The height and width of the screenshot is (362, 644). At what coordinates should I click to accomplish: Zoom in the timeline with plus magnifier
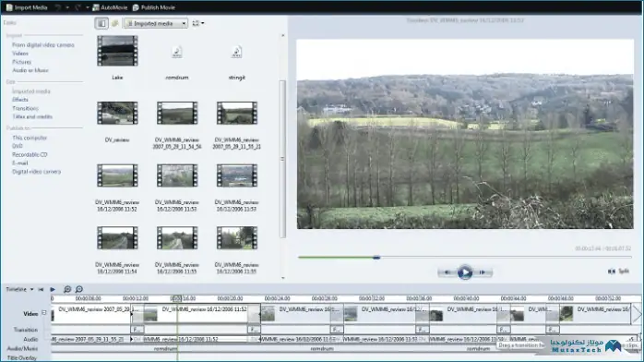pyautogui.click(x=67, y=289)
